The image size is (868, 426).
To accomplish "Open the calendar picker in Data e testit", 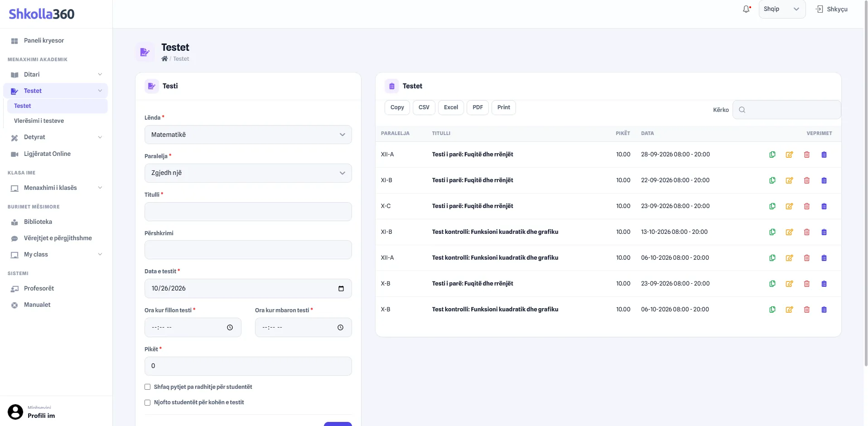I will point(341,289).
